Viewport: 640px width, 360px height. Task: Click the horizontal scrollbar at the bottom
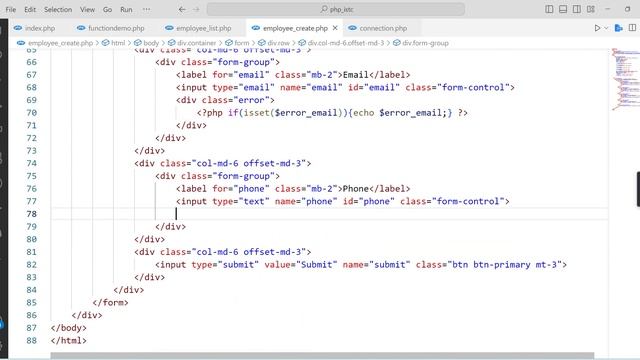322,356
